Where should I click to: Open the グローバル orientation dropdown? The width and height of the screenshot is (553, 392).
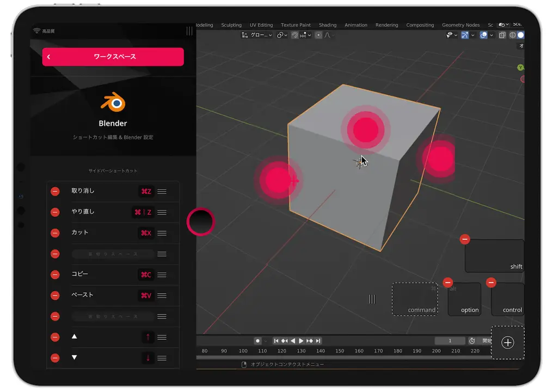[x=261, y=35]
